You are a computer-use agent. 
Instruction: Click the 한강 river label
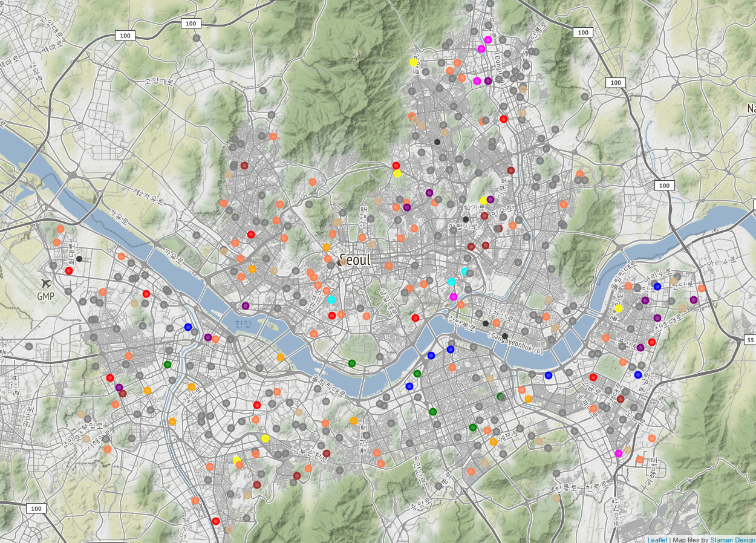coord(243,324)
